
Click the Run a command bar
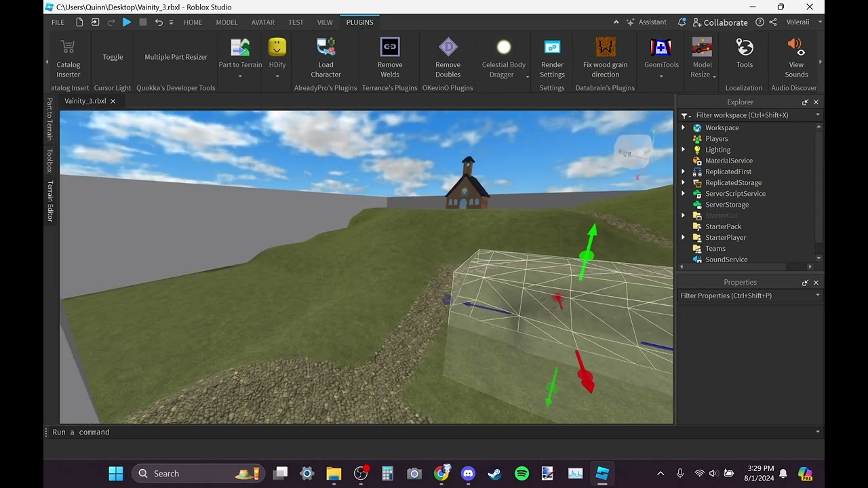click(434, 432)
